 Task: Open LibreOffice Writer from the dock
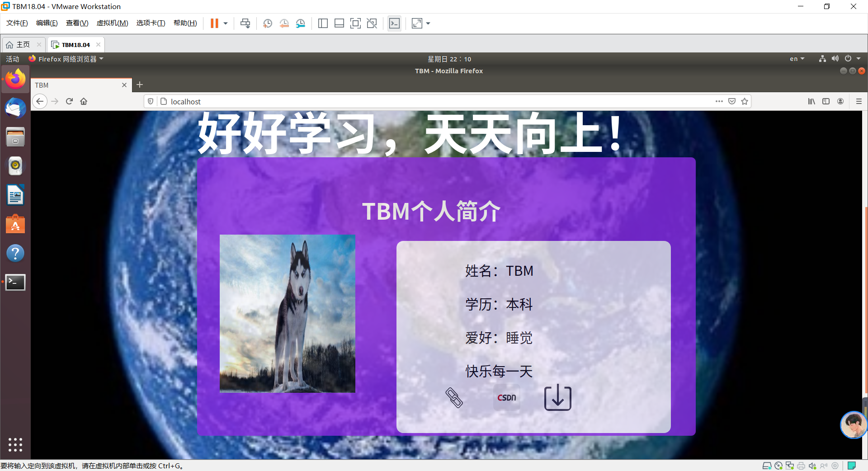15,195
